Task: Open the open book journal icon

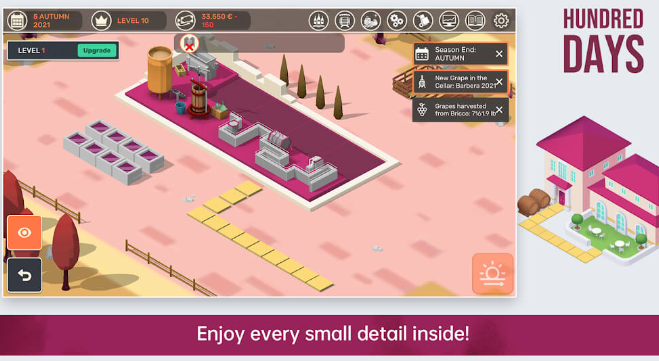Action: click(x=475, y=20)
